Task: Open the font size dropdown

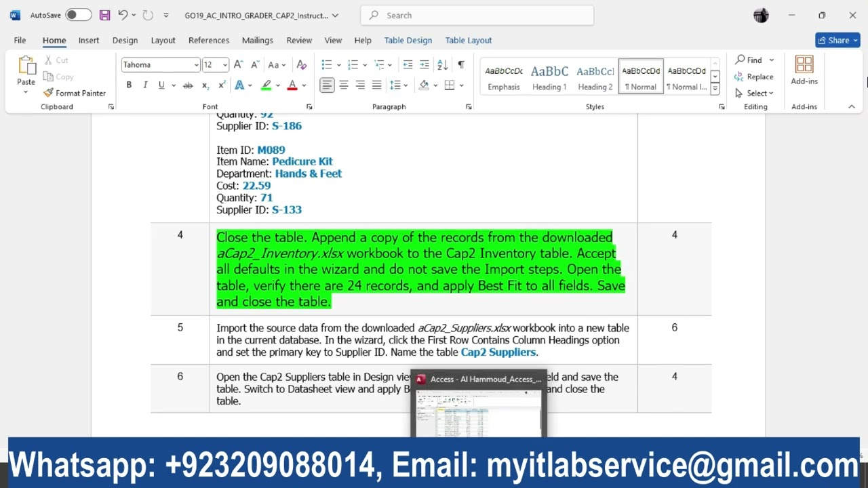Action: click(225, 65)
